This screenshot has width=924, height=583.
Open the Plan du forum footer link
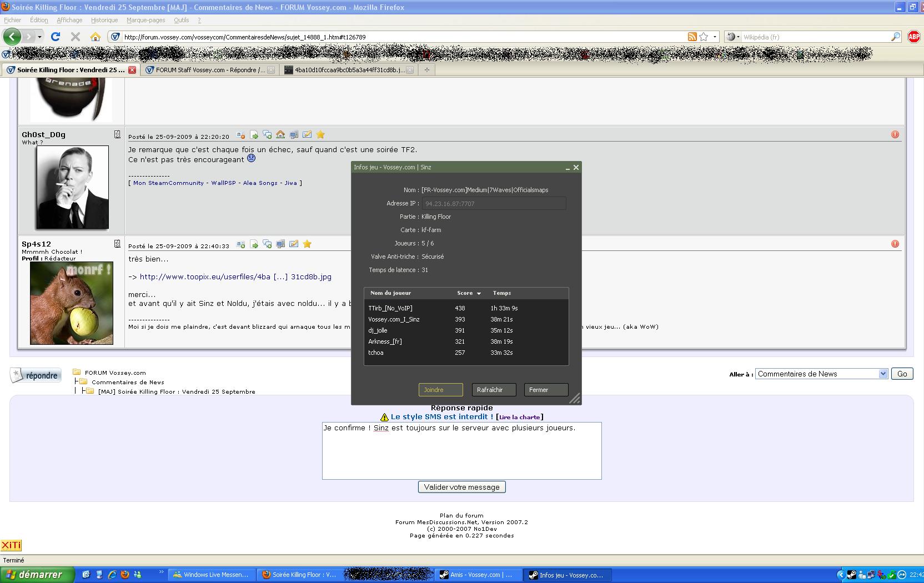tap(461, 515)
